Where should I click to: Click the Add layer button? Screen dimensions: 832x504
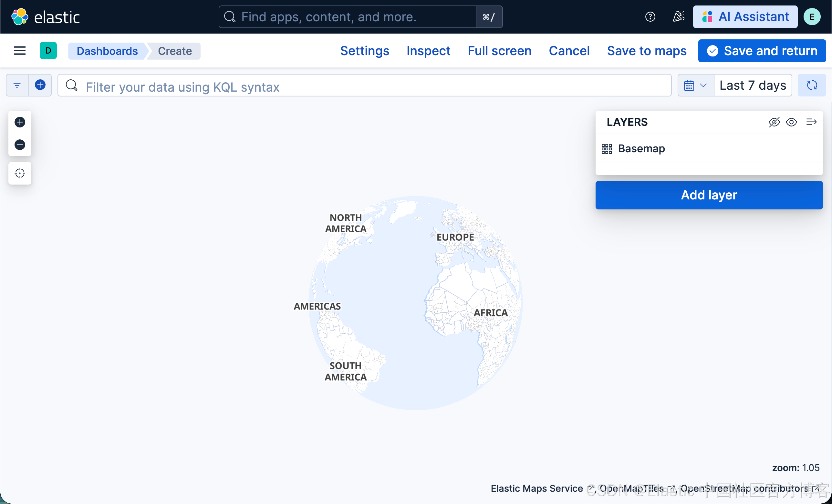[709, 195]
